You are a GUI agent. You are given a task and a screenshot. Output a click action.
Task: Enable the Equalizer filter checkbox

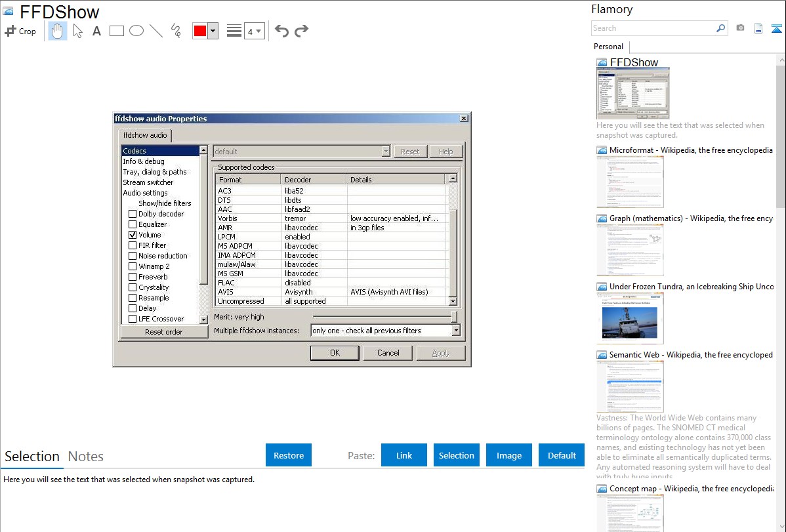(x=133, y=224)
